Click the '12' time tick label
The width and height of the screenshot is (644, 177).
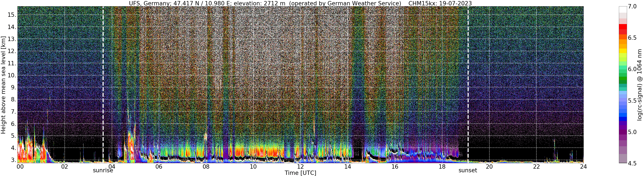(x=300, y=167)
